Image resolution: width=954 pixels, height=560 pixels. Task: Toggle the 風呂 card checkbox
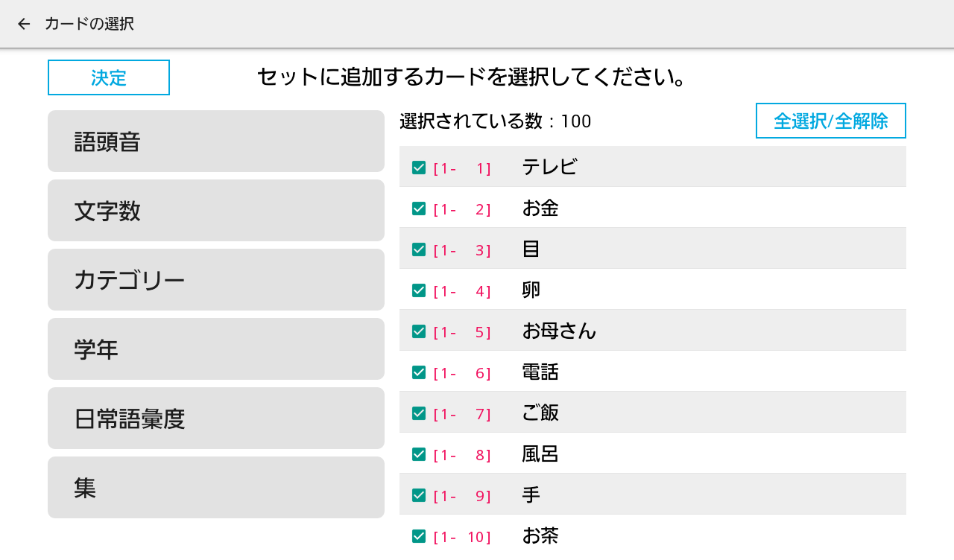(x=419, y=454)
